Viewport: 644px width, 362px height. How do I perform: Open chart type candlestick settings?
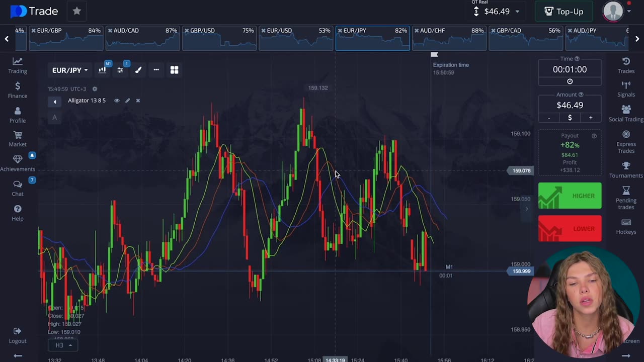click(102, 70)
